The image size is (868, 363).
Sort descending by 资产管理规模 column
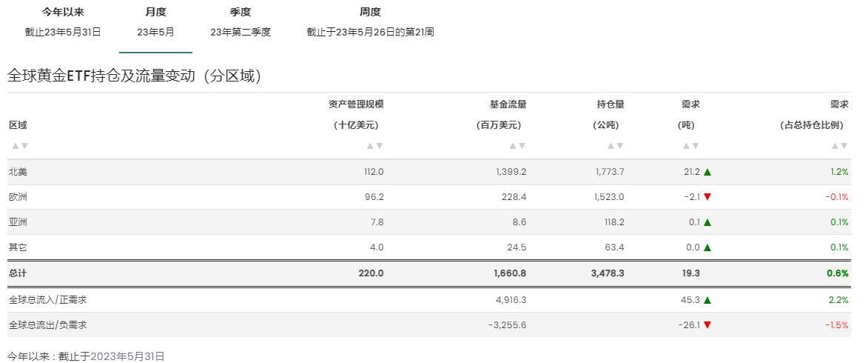coord(380,146)
